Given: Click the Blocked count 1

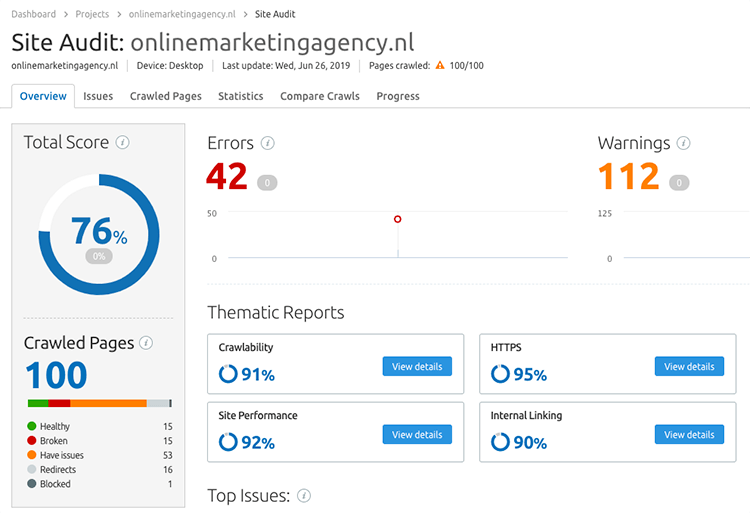Looking at the screenshot, I should (x=170, y=484).
